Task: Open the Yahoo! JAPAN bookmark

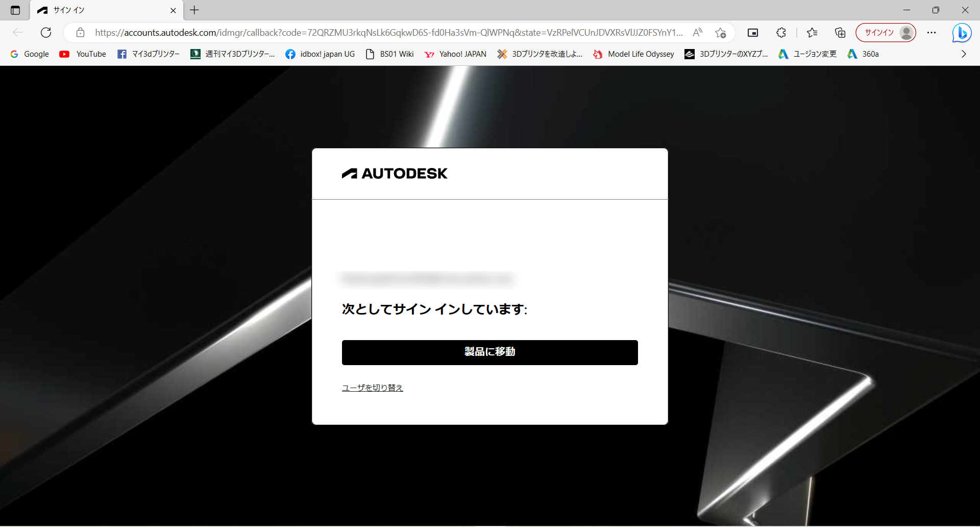Action: (x=455, y=54)
